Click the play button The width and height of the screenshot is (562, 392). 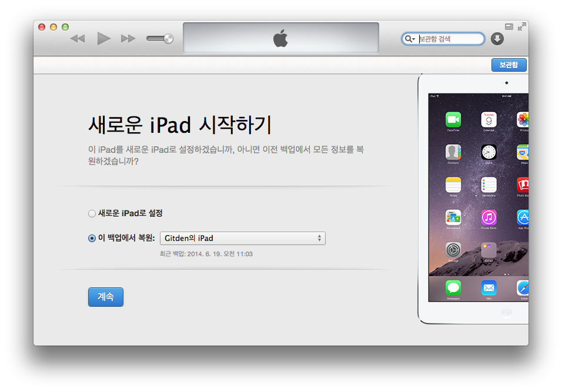tap(103, 38)
